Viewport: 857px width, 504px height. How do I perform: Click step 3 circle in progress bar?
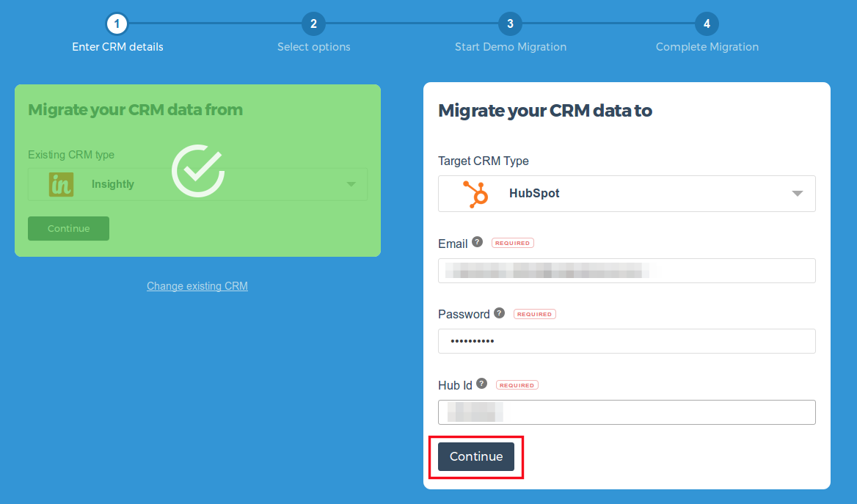click(x=510, y=24)
